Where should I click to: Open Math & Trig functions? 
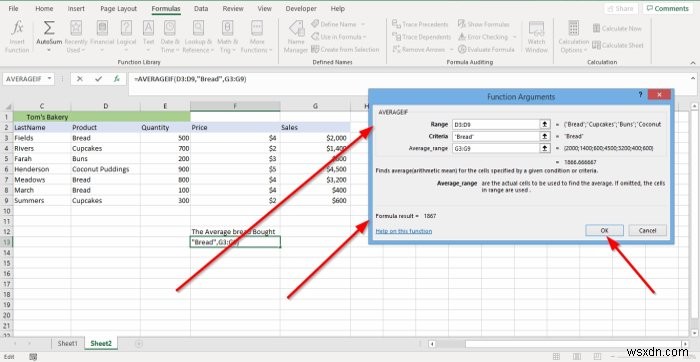point(228,37)
